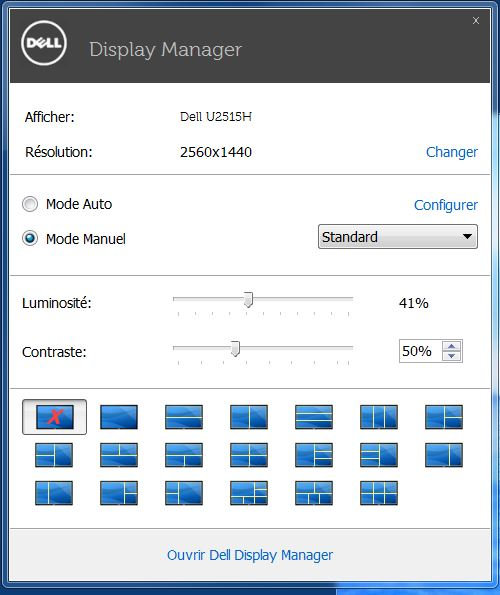The width and height of the screenshot is (500, 595).
Task: Click Changer link next to resolution
Action: click(451, 152)
